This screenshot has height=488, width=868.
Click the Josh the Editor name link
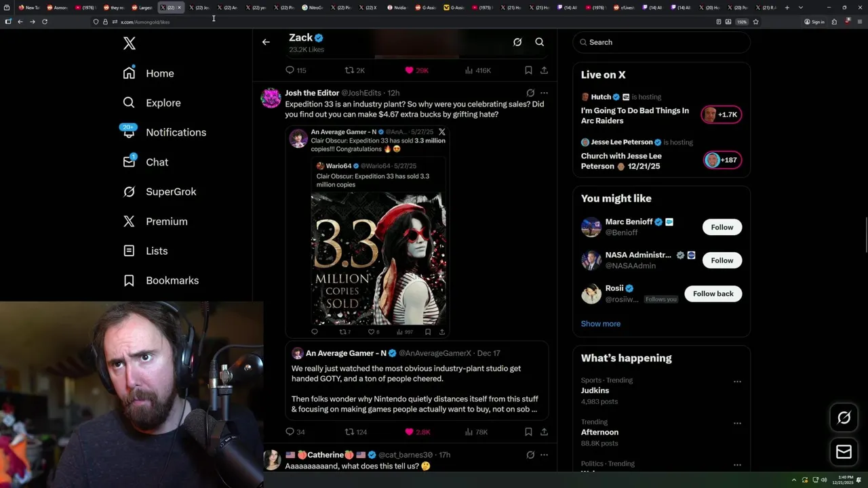[x=312, y=93]
